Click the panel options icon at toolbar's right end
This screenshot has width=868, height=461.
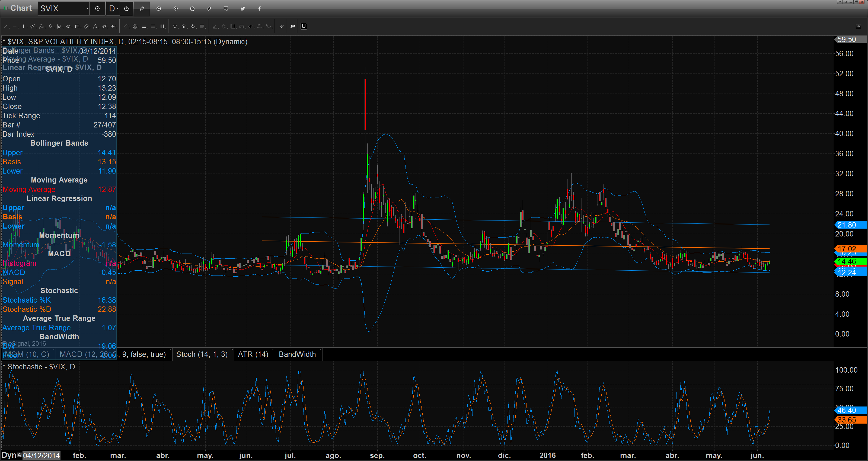click(x=858, y=26)
